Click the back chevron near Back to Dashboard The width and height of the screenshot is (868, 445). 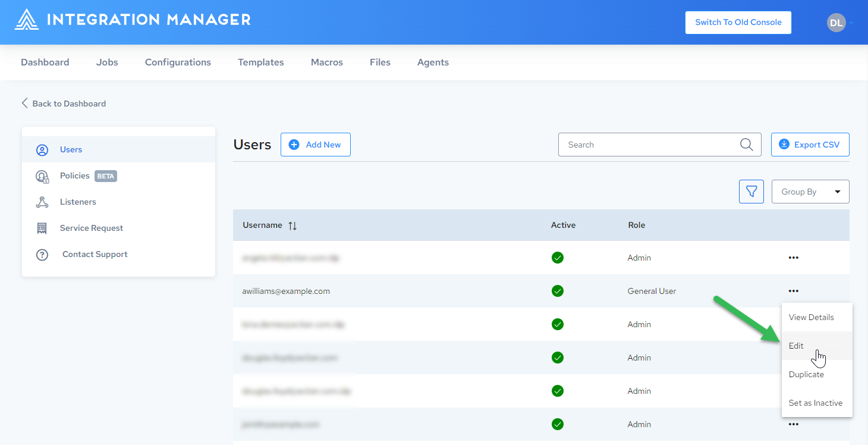tap(24, 103)
